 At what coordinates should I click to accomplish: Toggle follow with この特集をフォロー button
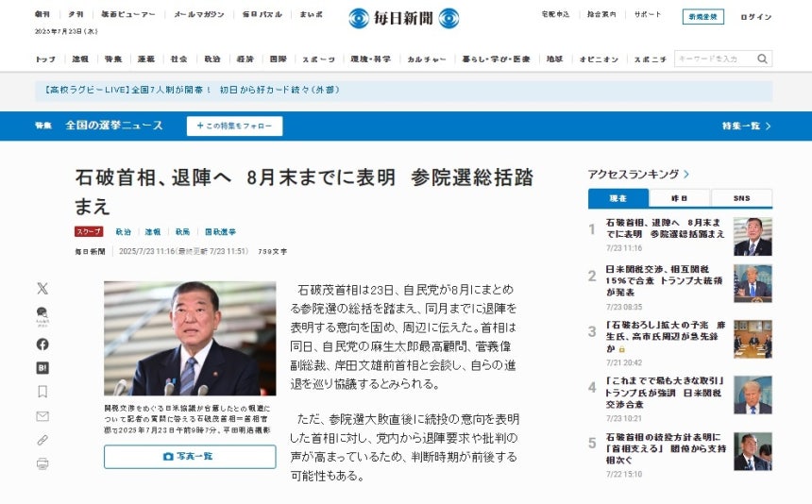[234, 126]
